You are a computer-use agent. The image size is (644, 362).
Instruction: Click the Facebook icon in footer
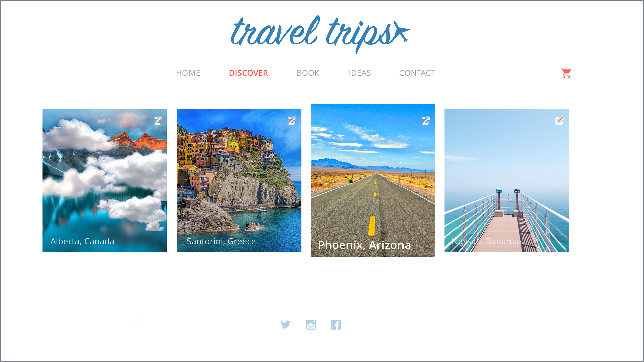336,325
